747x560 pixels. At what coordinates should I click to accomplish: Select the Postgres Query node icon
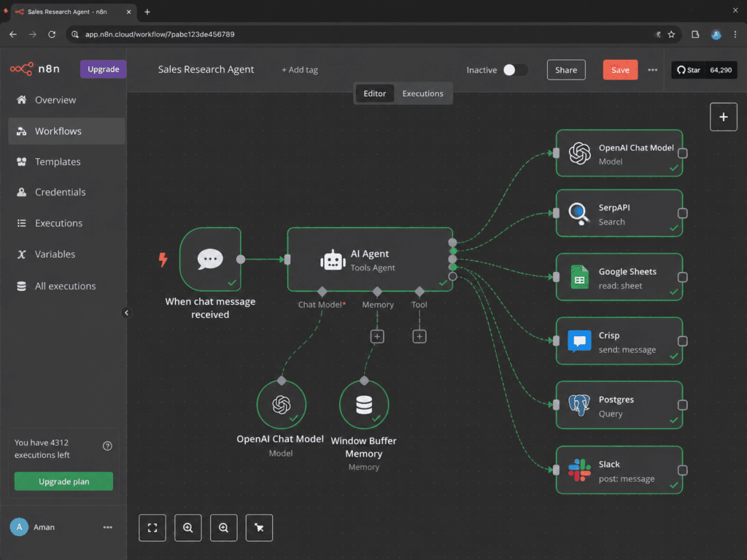[578, 405]
